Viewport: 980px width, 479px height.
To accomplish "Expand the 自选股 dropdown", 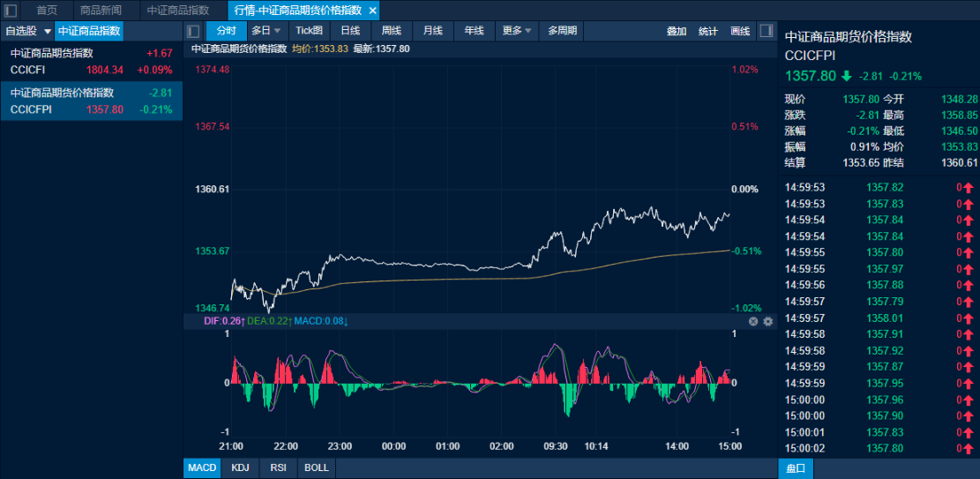I will (47, 31).
